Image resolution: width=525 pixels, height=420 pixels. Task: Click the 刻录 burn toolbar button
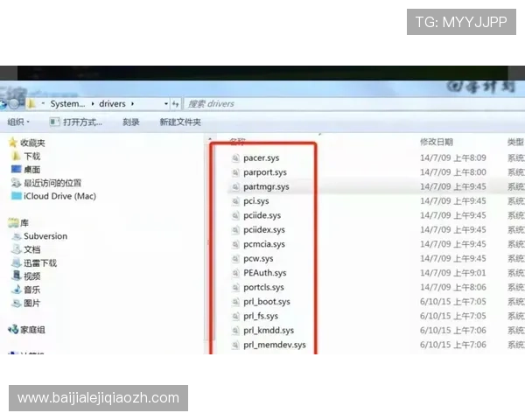(x=131, y=122)
